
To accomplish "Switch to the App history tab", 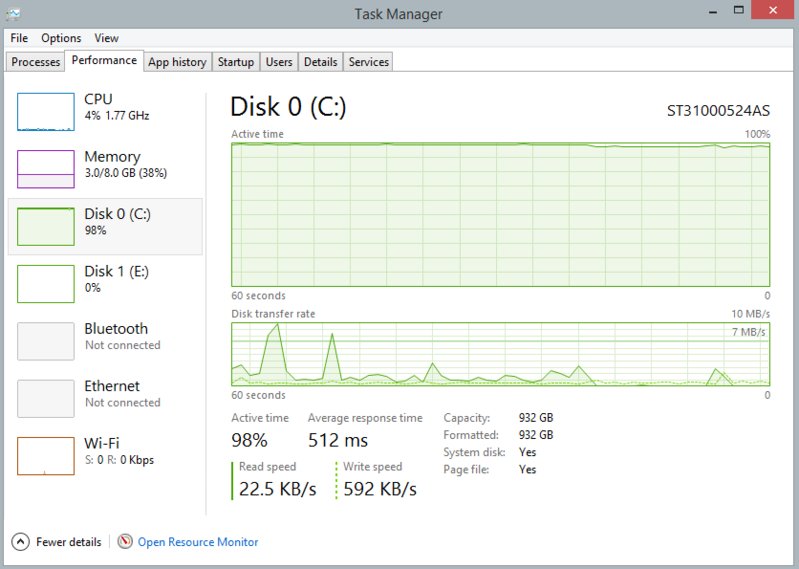I will tap(177, 62).
